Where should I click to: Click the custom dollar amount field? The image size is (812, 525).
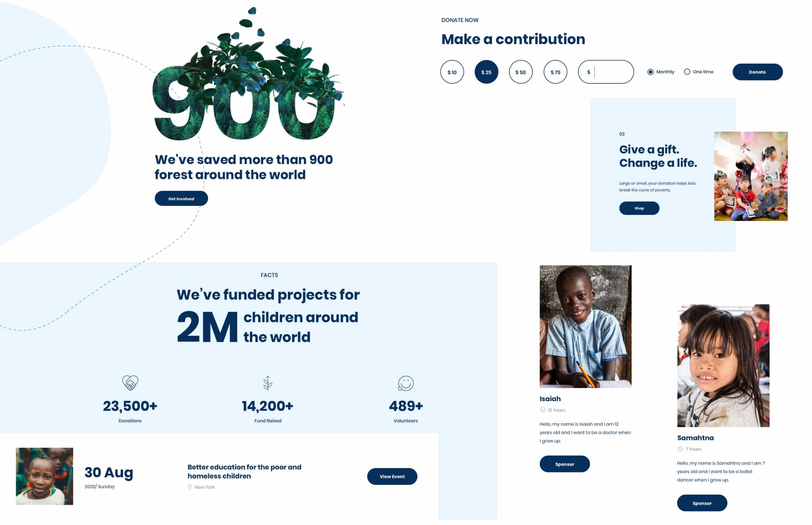click(612, 72)
